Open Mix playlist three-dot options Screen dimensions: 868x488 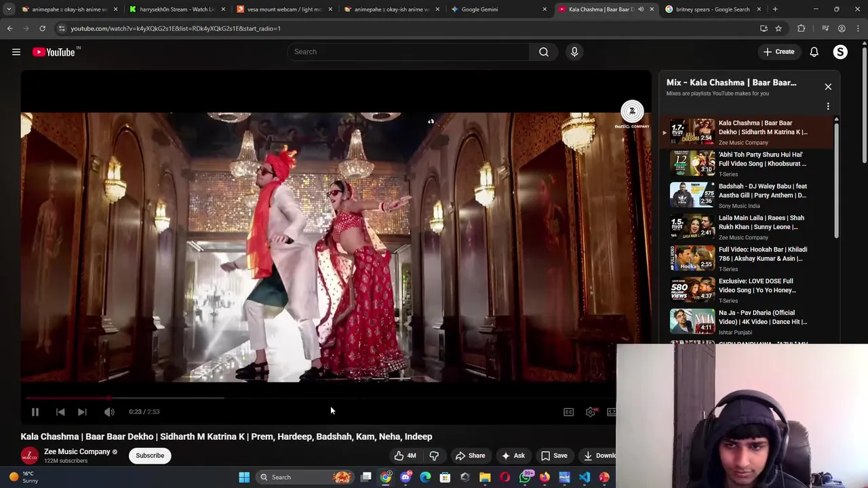pos(828,106)
